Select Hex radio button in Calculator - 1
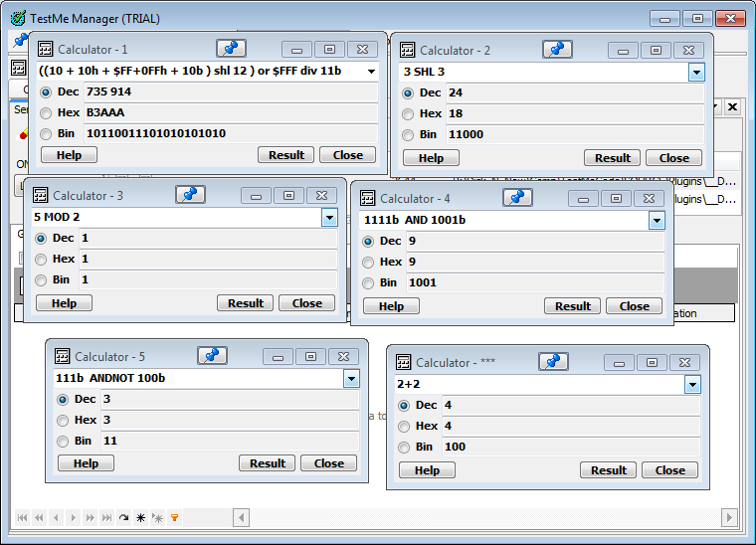 pyautogui.click(x=46, y=113)
